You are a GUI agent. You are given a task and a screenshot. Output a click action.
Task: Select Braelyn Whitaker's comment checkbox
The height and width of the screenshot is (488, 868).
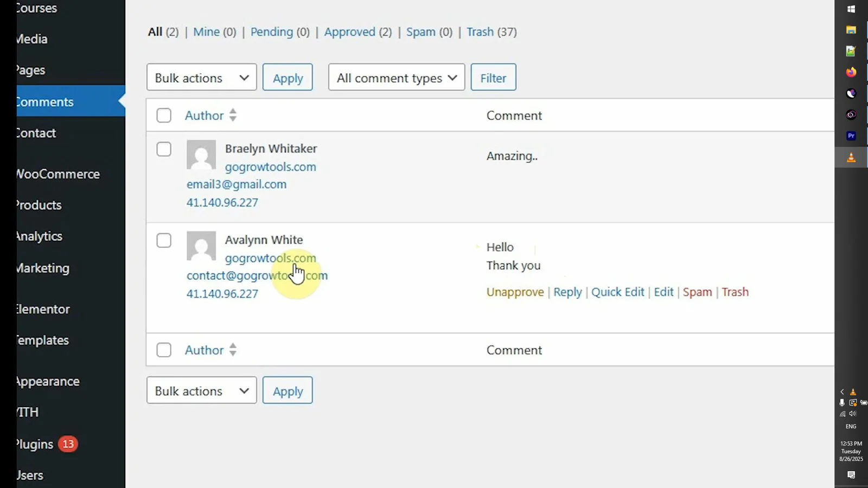164,149
